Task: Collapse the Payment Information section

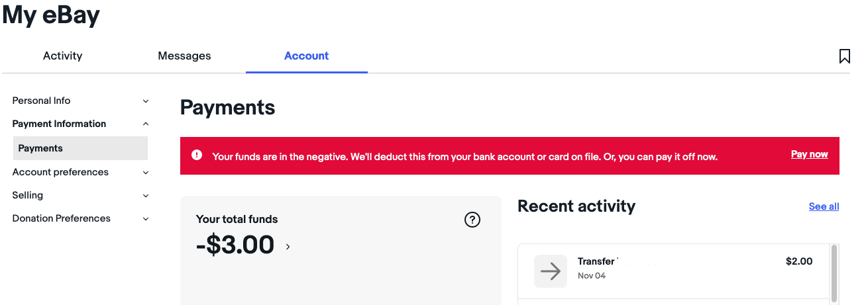Action: pos(146,124)
